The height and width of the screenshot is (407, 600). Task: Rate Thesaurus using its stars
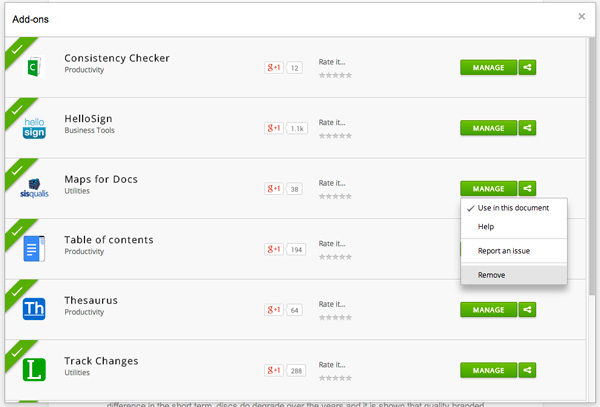point(335,317)
